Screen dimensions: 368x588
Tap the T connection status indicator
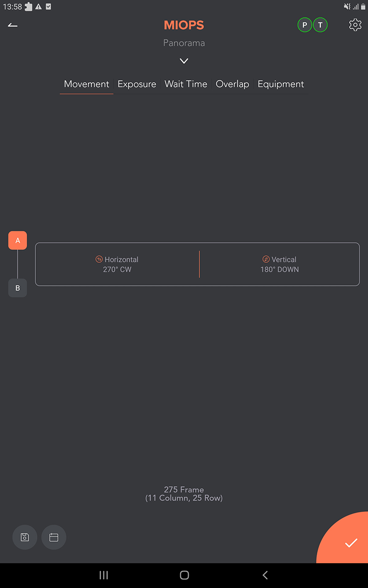click(x=320, y=25)
